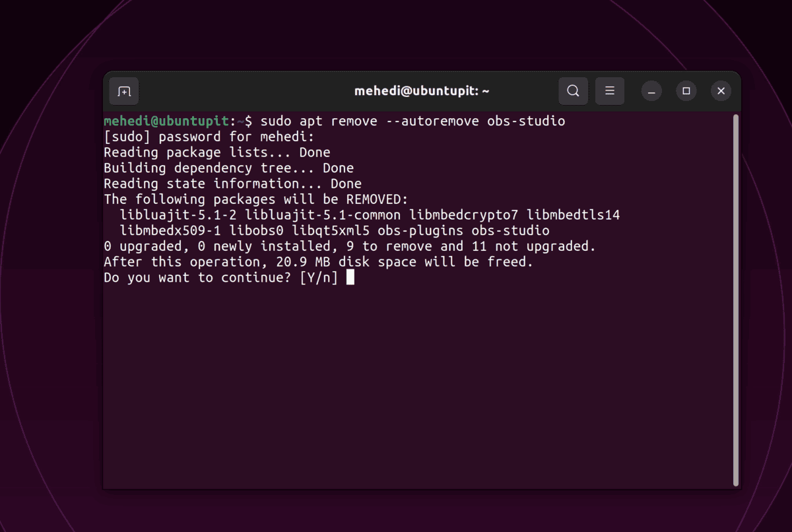Maximize the terminal window
The image size is (792, 532).
[686, 91]
